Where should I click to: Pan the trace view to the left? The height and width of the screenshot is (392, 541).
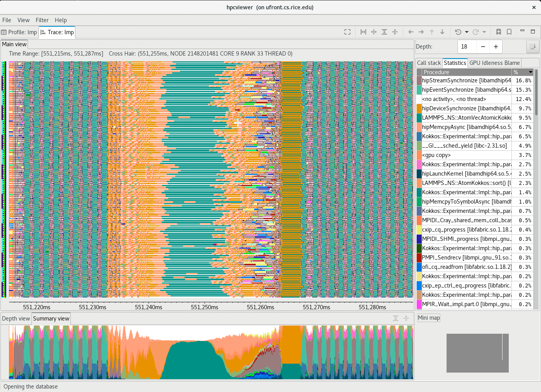[411, 32]
